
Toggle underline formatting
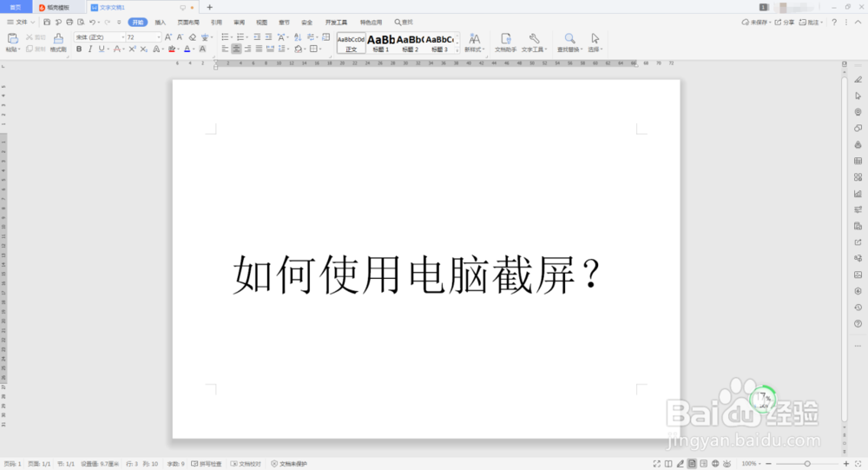click(x=102, y=50)
